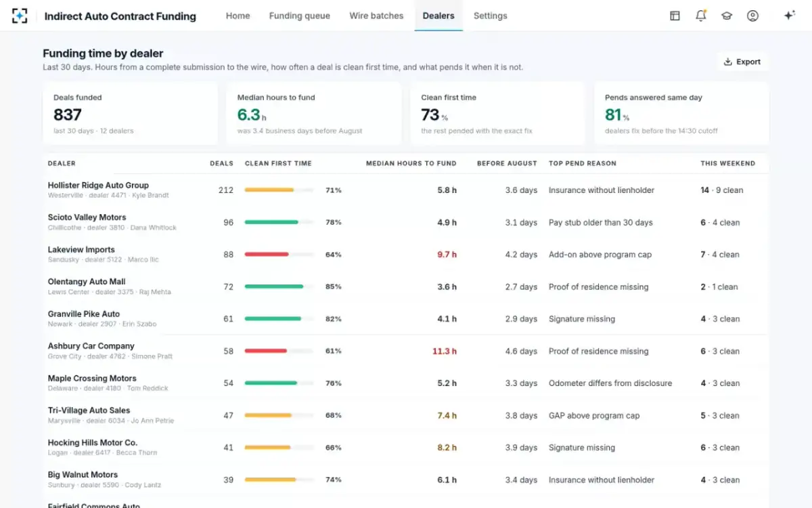Viewport: 812px width, 508px height.
Task: Click the Hocking Hills Motor Co. name
Action: 93,442
